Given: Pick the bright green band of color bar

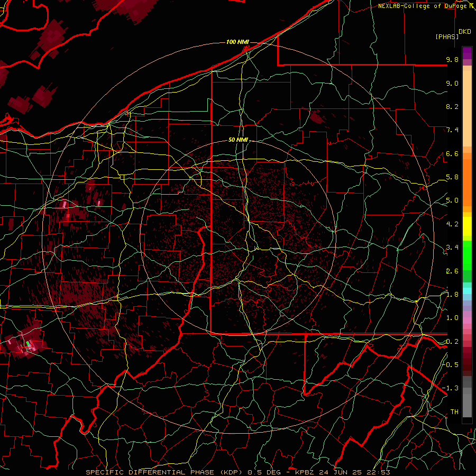Looking at the screenshot, I should click(467, 255).
